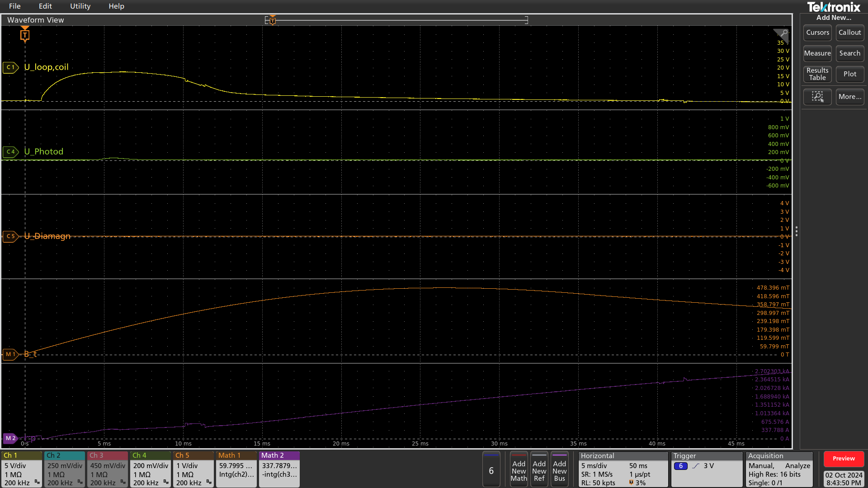Select the C1 channel handle badge
The height and width of the screenshot is (488, 868).
pos(10,67)
